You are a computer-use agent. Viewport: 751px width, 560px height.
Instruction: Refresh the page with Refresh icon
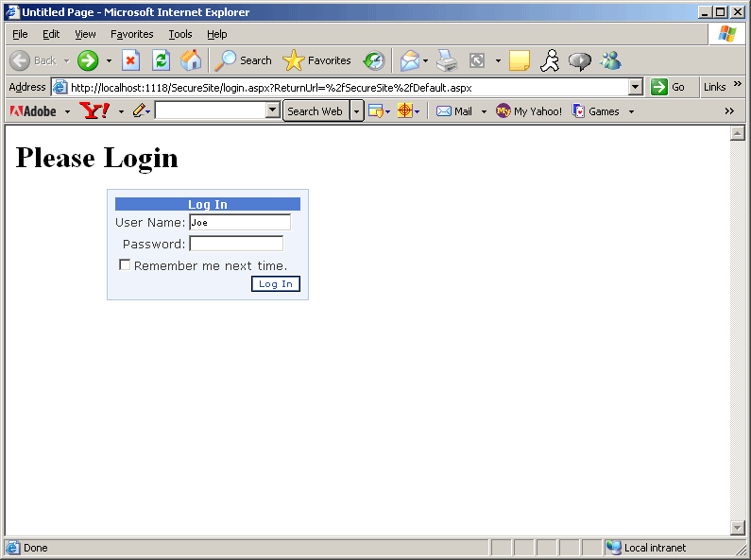(x=161, y=60)
